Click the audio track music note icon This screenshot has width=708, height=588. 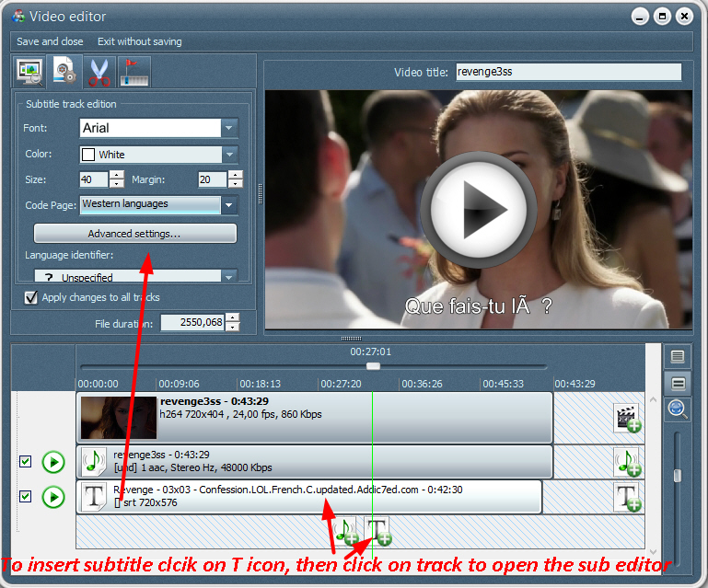click(94, 461)
